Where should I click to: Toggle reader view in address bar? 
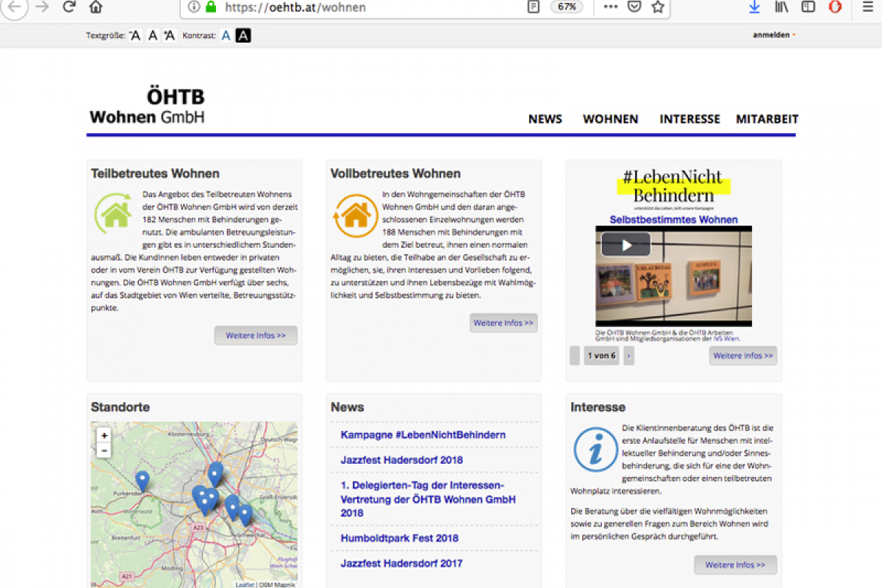point(533,7)
